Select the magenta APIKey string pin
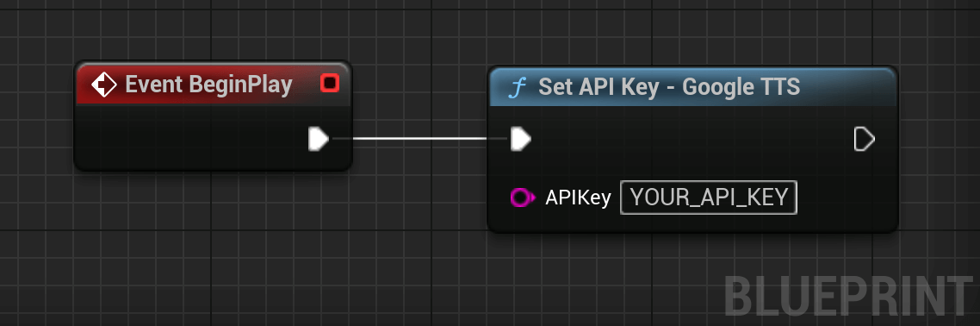This screenshot has height=326, width=980. click(523, 197)
